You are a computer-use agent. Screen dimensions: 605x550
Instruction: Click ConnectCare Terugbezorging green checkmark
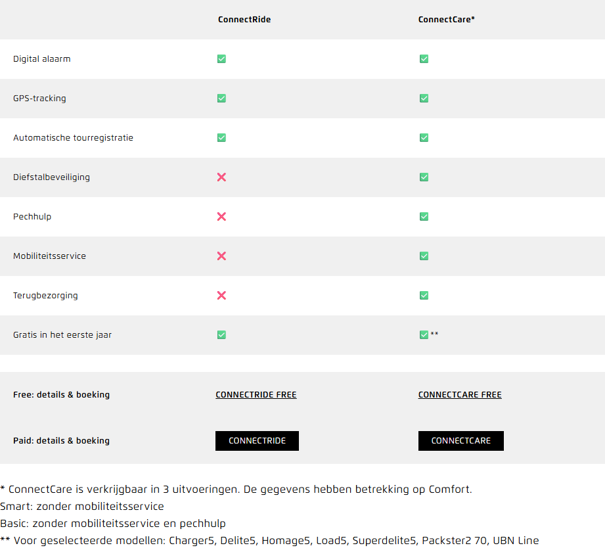pos(424,295)
